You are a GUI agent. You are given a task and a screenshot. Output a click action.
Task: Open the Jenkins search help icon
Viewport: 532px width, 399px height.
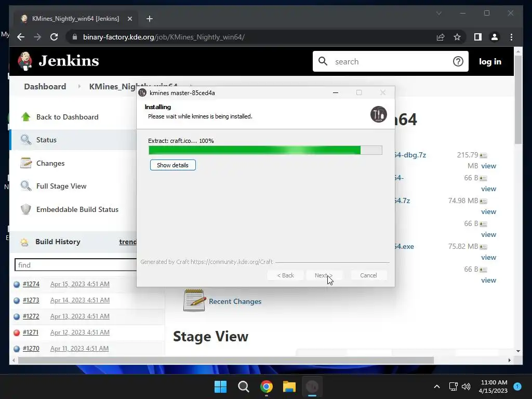click(x=458, y=61)
